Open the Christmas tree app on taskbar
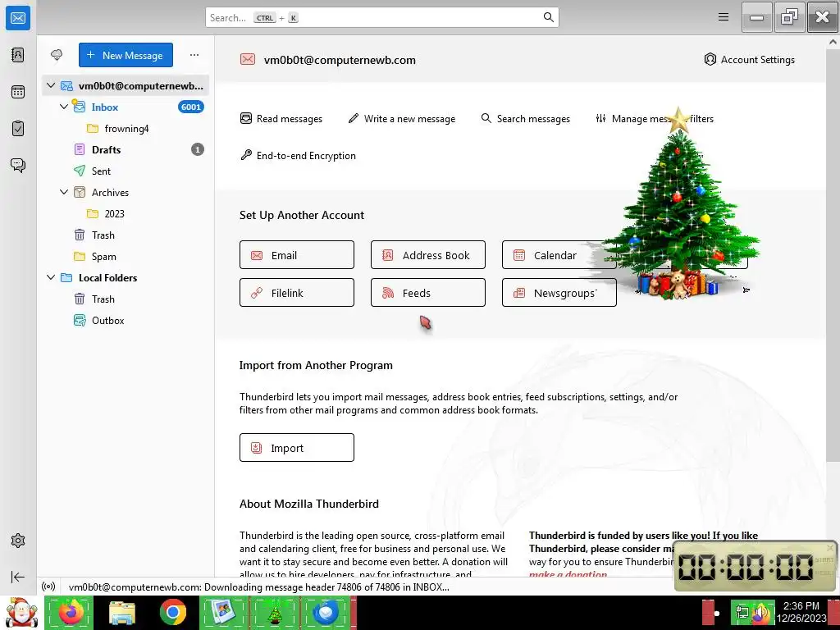Viewport: 840px width, 630px height. (274, 612)
